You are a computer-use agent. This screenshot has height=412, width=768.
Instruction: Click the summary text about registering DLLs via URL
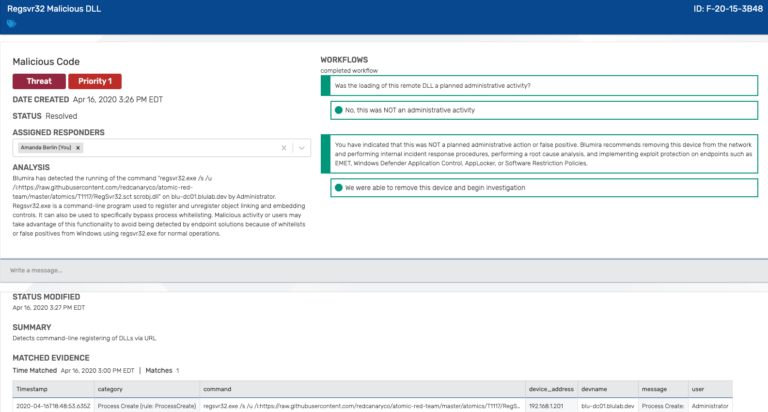click(x=84, y=338)
